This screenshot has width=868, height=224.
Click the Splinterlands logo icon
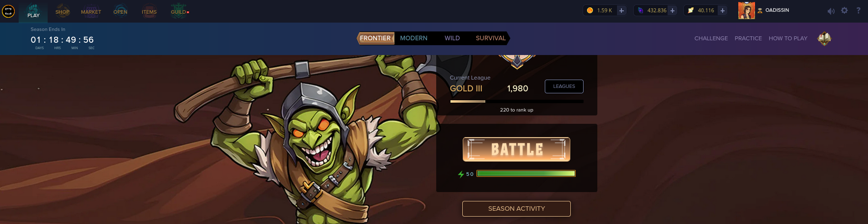click(8, 11)
